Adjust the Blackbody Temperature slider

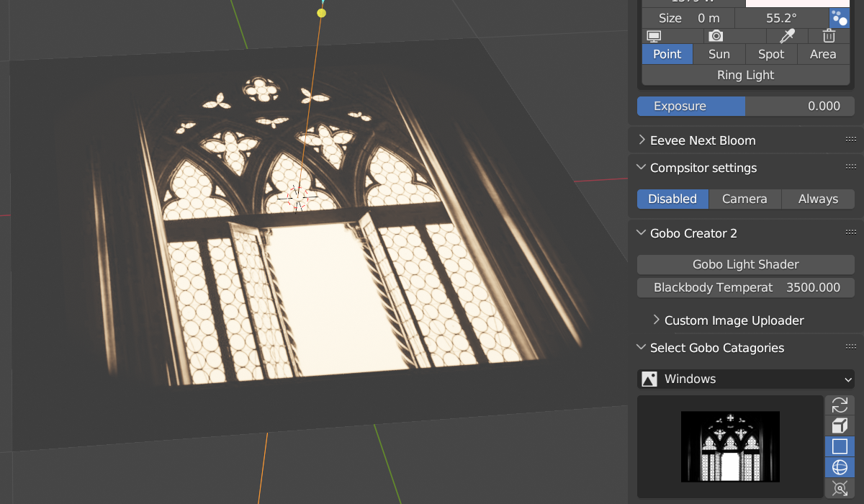[745, 287]
